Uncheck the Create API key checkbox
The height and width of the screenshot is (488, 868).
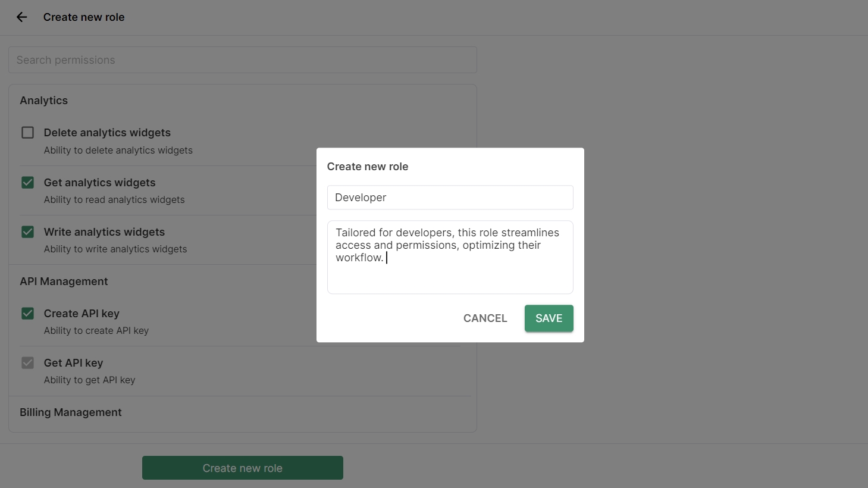(28, 314)
